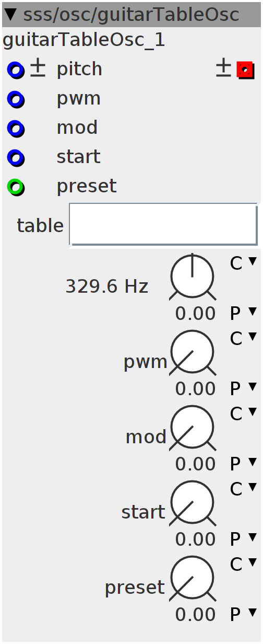Click the start parameter knob
This screenshot has height=644, width=263.
point(193,503)
